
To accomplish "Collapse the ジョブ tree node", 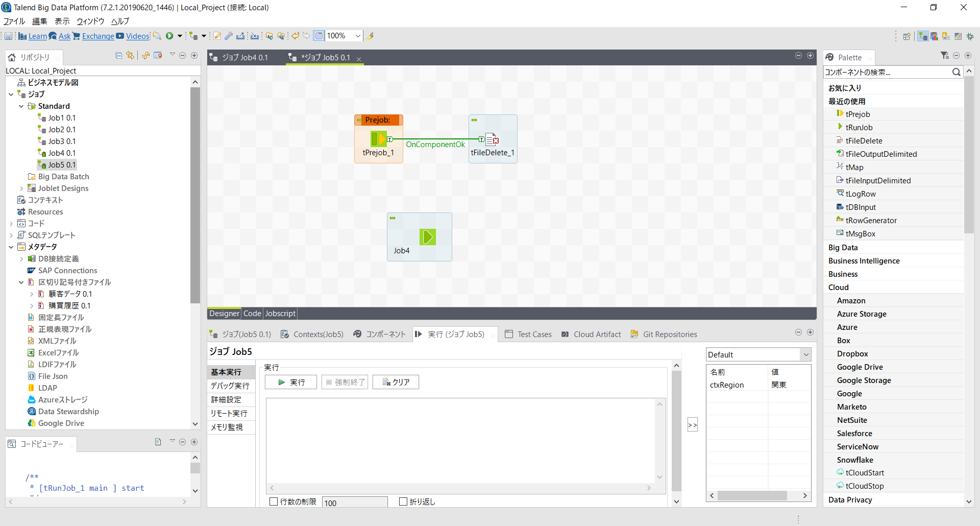I will [11, 94].
